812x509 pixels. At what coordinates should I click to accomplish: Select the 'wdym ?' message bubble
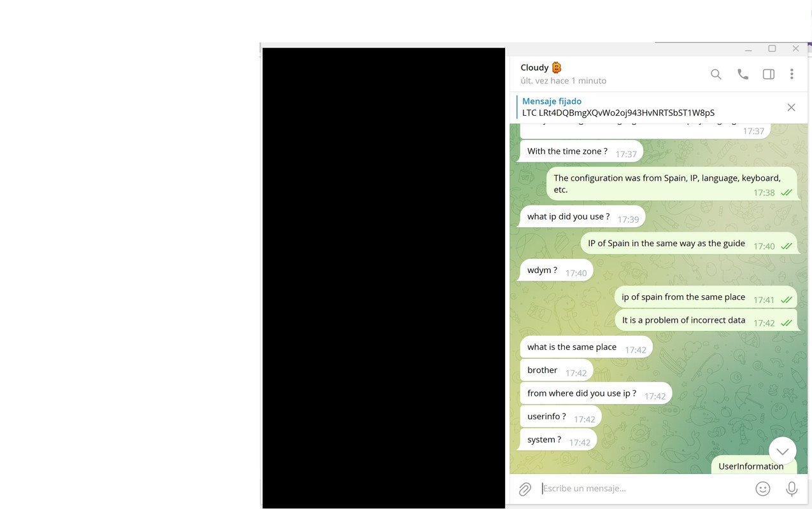tap(556, 270)
